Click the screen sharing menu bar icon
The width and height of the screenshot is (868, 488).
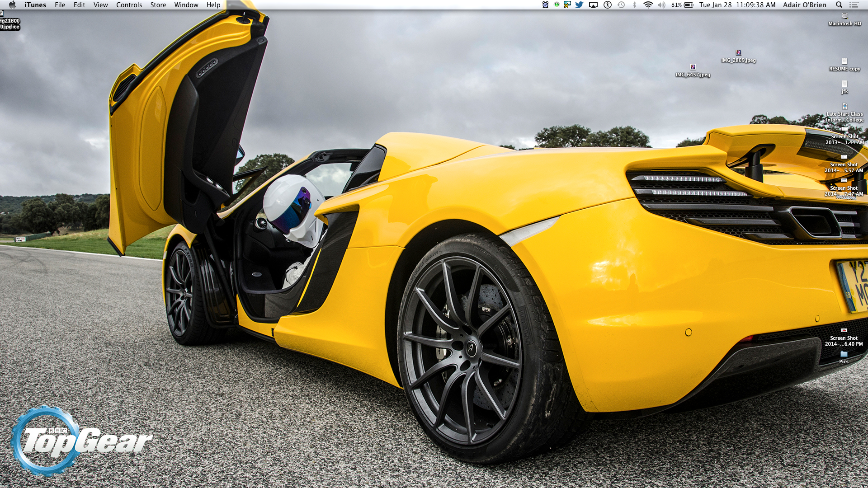click(567, 5)
